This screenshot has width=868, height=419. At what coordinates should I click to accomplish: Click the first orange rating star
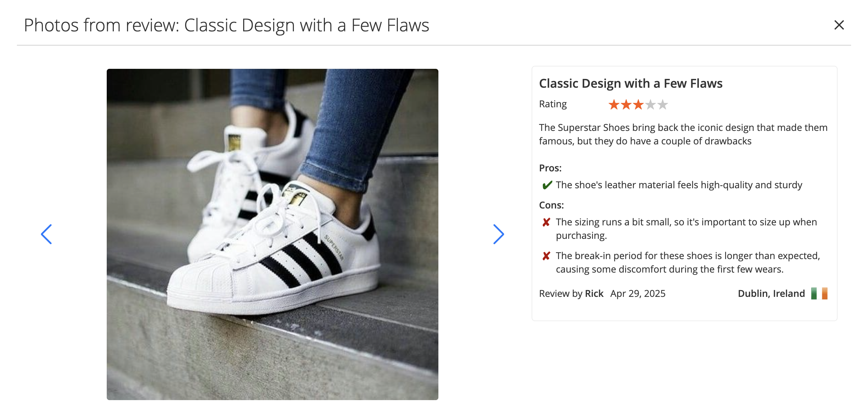tap(614, 105)
